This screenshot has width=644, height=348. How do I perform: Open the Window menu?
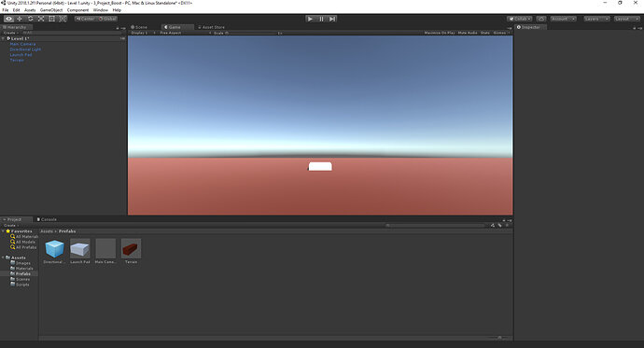click(x=101, y=10)
